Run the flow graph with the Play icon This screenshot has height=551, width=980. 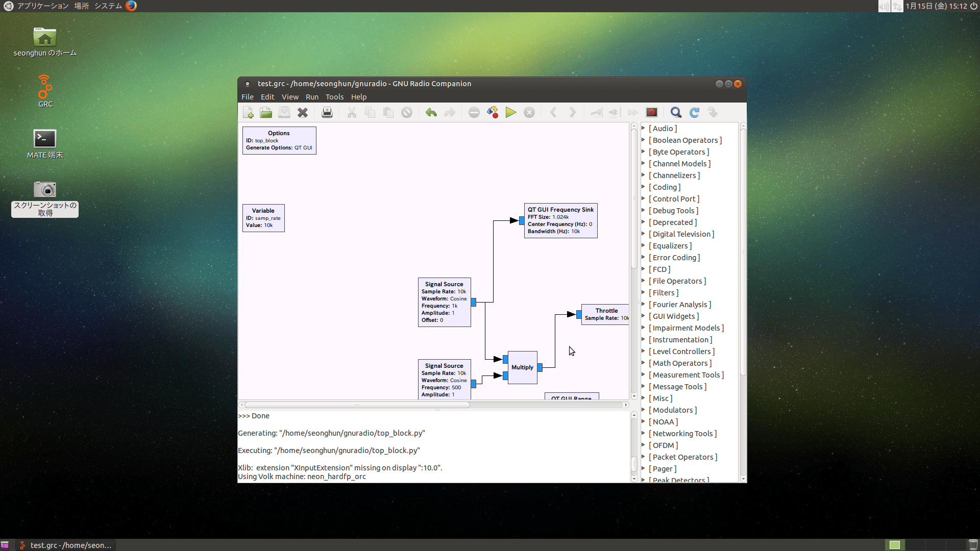(511, 113)
